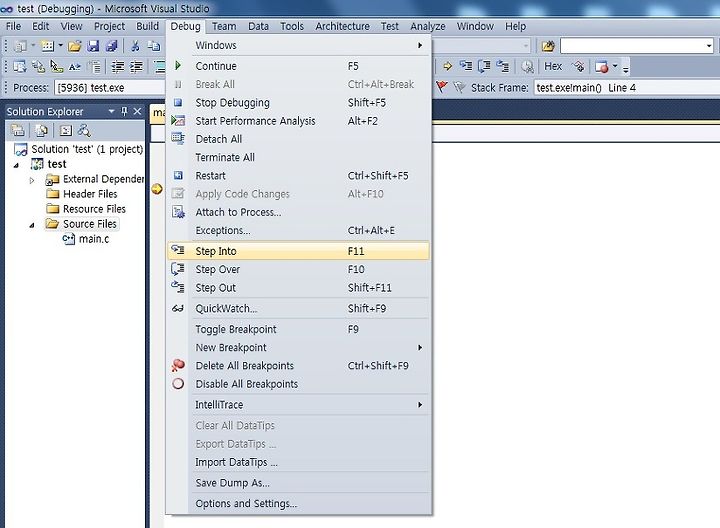Click the breakpoints window toolbar icon

(602, 67)
